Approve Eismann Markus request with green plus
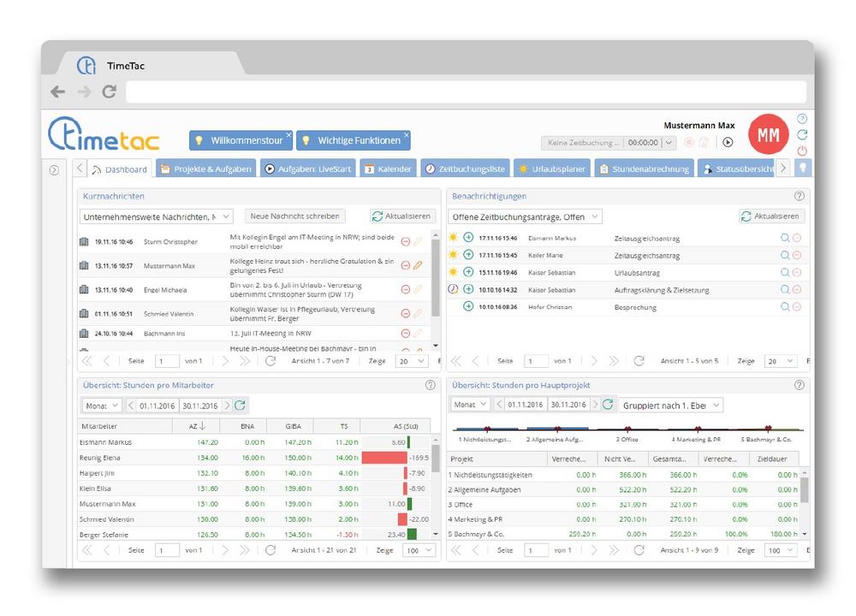 [x=468, y=238]
